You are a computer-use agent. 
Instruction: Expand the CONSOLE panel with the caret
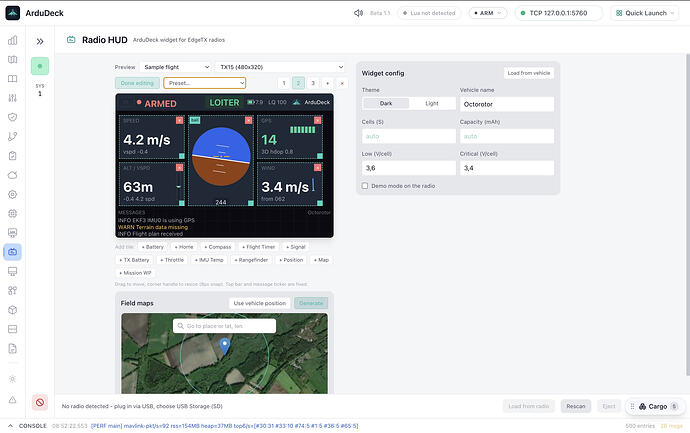pos(11,426)
